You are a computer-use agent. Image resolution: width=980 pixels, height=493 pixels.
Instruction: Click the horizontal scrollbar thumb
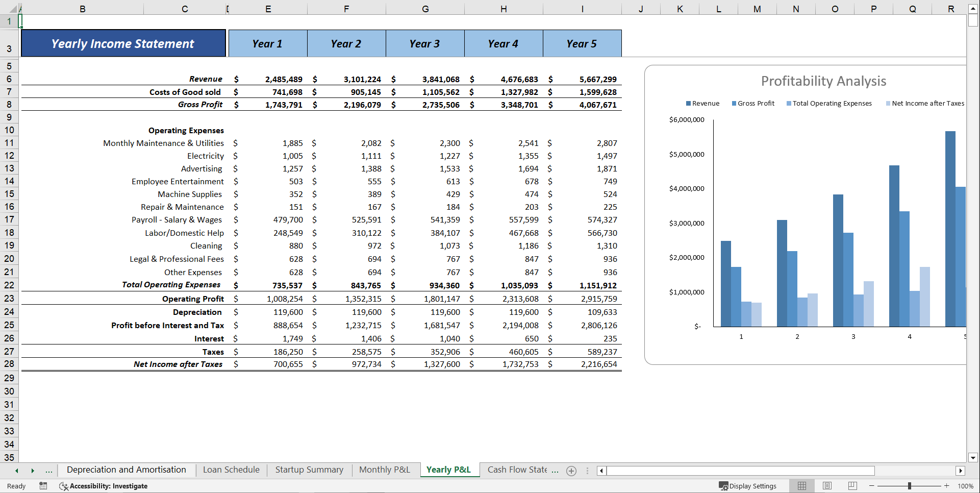pos(740,471)
